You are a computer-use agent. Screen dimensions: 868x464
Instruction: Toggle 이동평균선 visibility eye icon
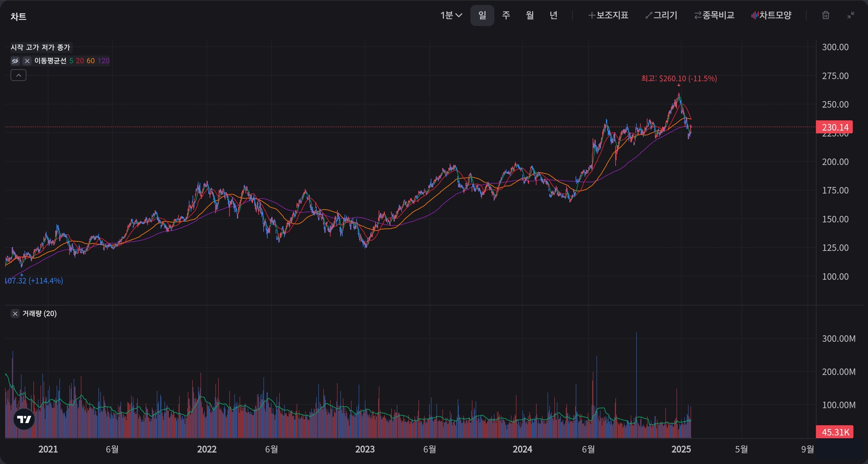[15, 61]
